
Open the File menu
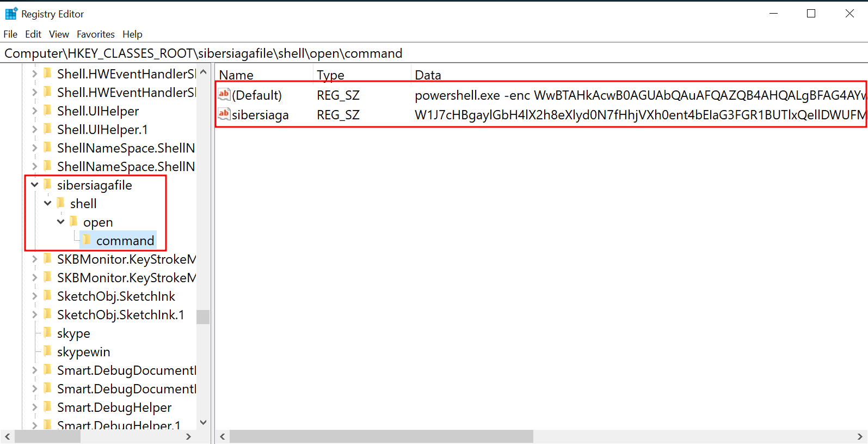[x=10, y=34]
